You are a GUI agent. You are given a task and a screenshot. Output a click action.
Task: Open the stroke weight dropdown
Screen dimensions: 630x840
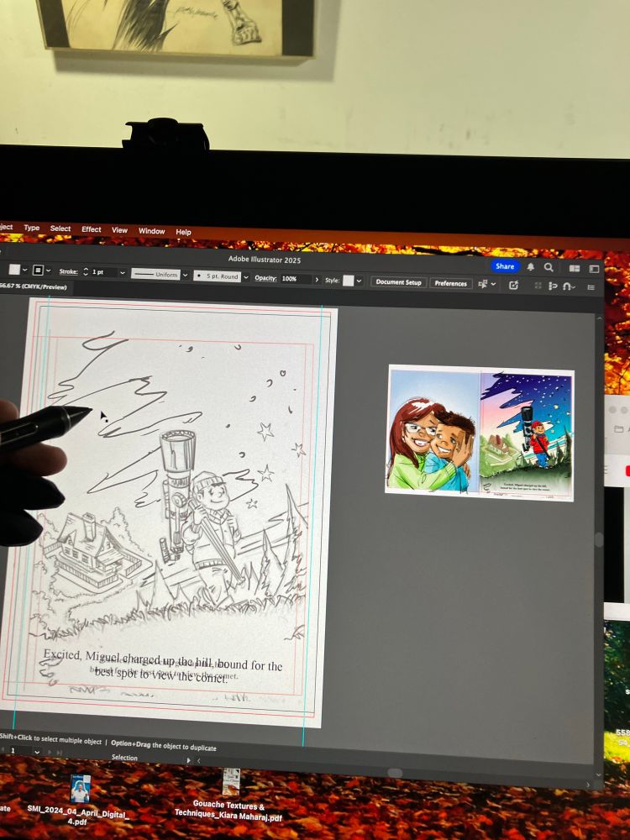[x=122, y=273]
